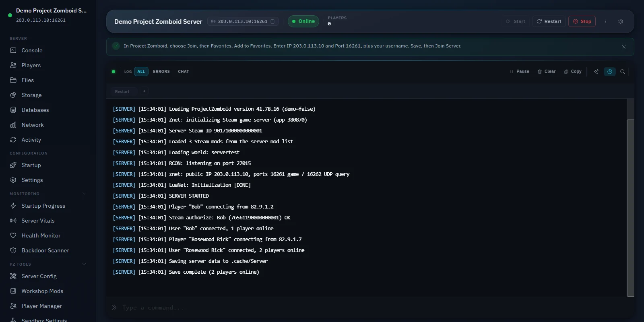Screen dimensions: 644x322
Task: Copy the console log
Action: coord(573,72)
